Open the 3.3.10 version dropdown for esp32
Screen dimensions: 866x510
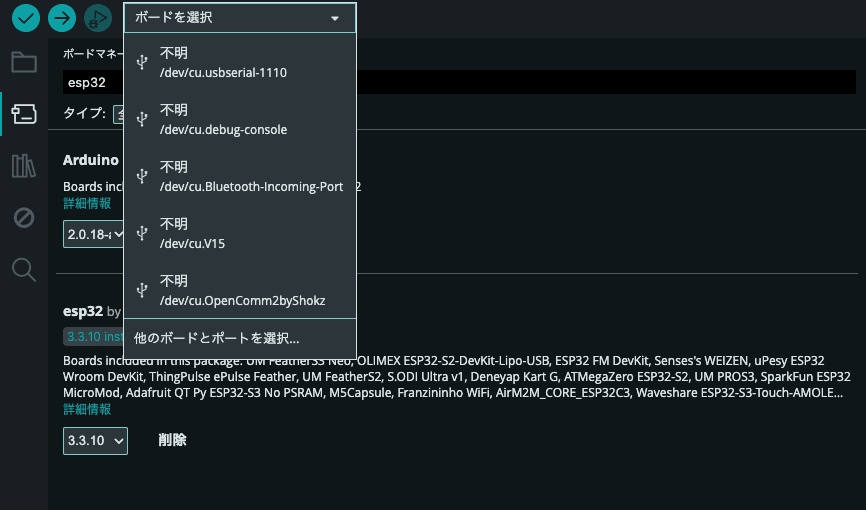[95, 441]
